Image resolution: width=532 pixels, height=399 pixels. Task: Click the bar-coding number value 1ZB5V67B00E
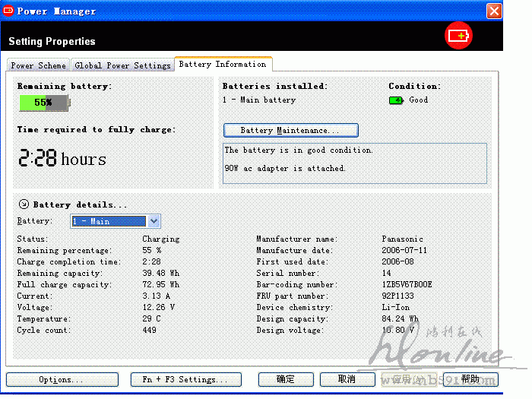pos(407,285)
